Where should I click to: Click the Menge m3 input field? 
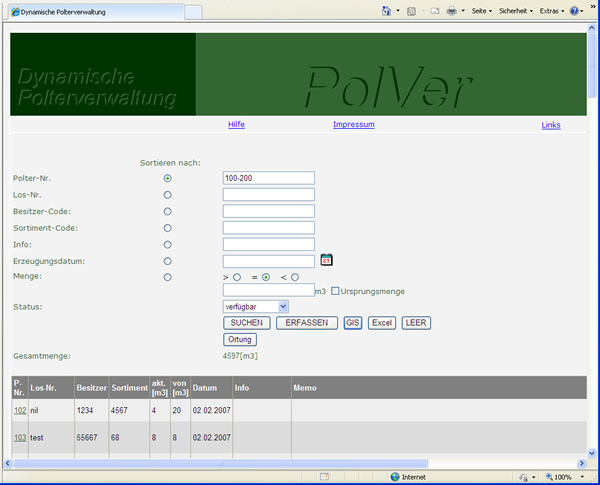[x=269, y=290]
